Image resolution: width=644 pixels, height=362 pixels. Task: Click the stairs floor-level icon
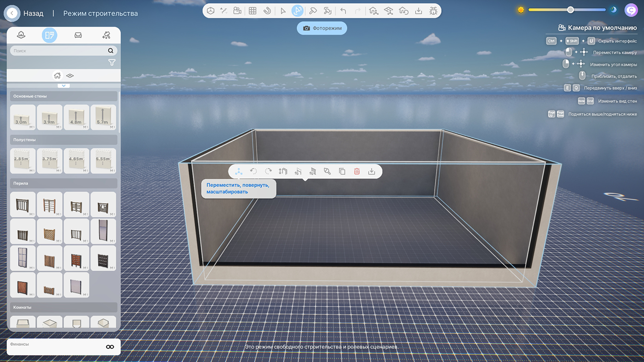(x=224, y=11)
